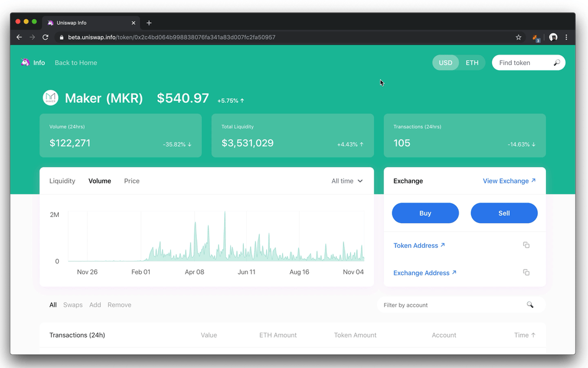Go back with browser back arrow
Viewport: 588px width, 368px height.
coord(19,37)
